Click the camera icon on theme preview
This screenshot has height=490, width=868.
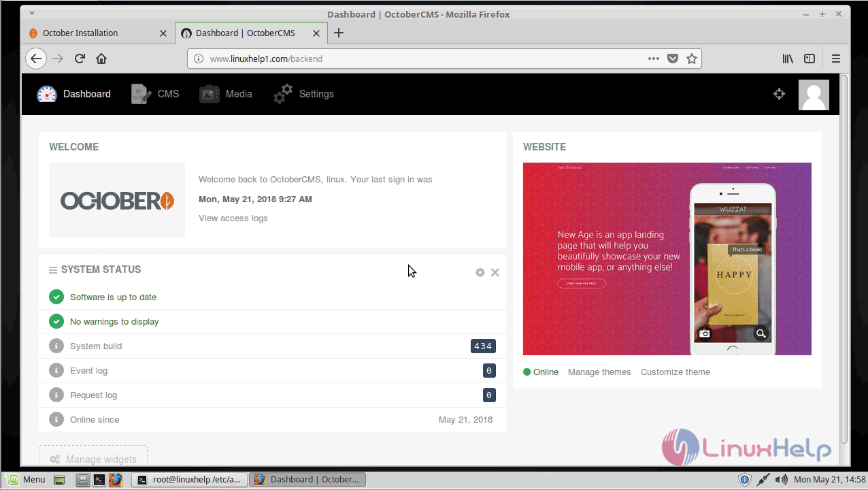tap(705, 333)
